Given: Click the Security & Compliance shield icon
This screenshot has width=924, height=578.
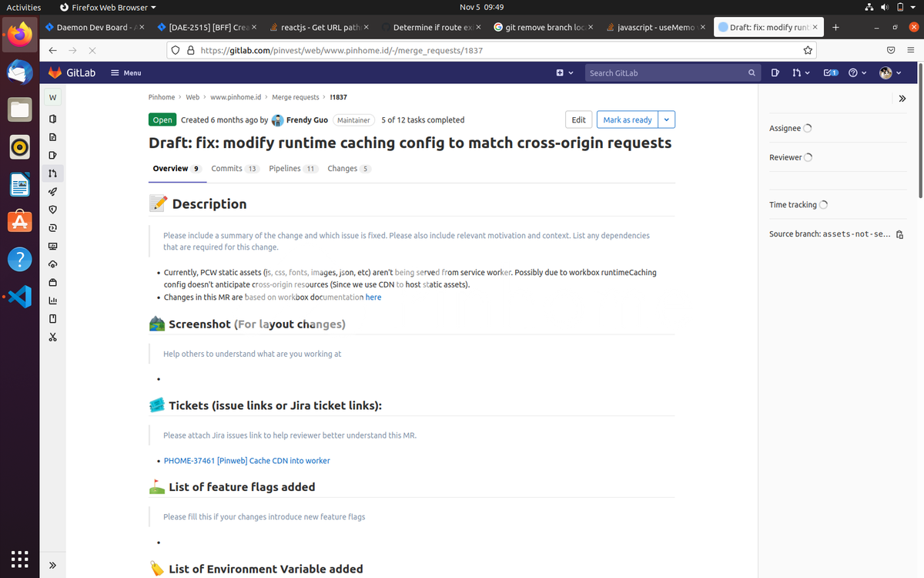Looking at the screenshot, I should pos(52,210).
